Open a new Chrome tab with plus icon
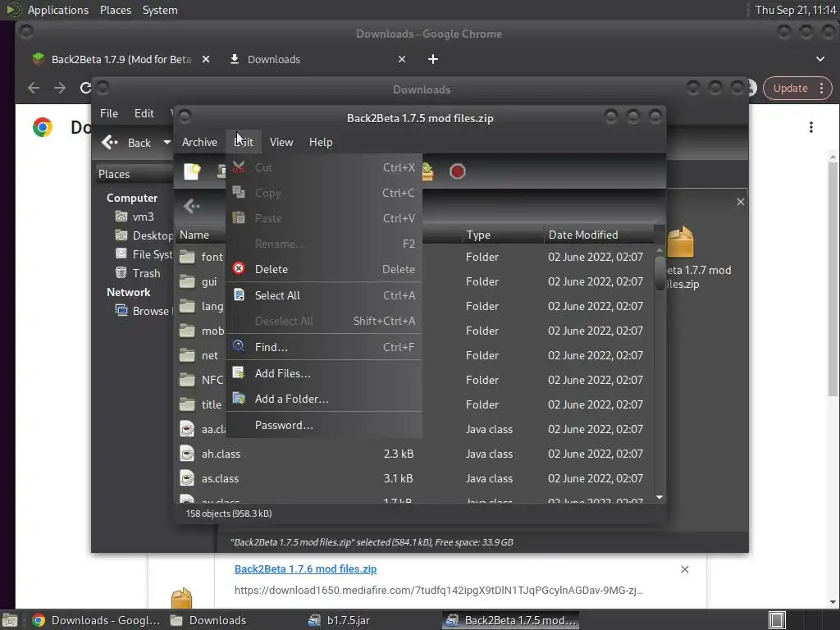This screenshot has width=840, height=630. pos(433,59)
